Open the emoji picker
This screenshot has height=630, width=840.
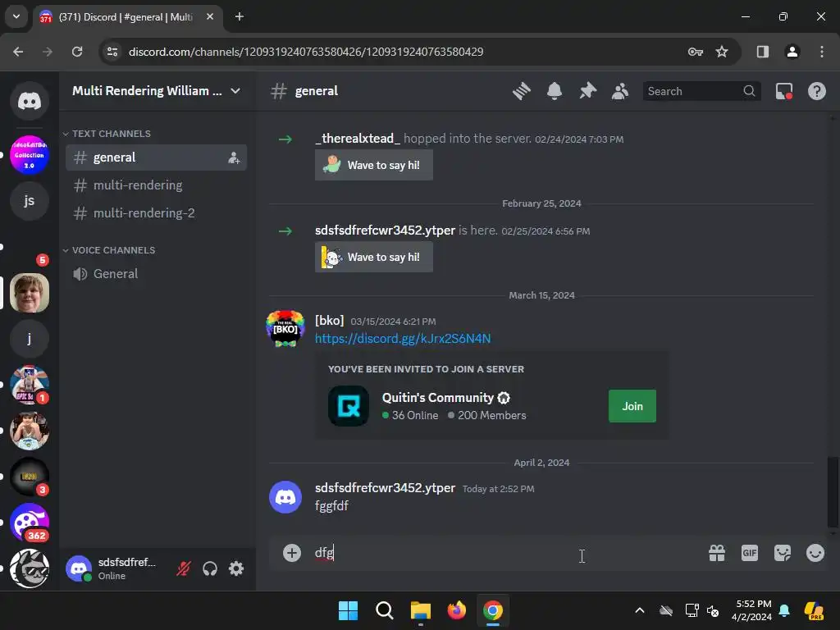tap(815, 553)
